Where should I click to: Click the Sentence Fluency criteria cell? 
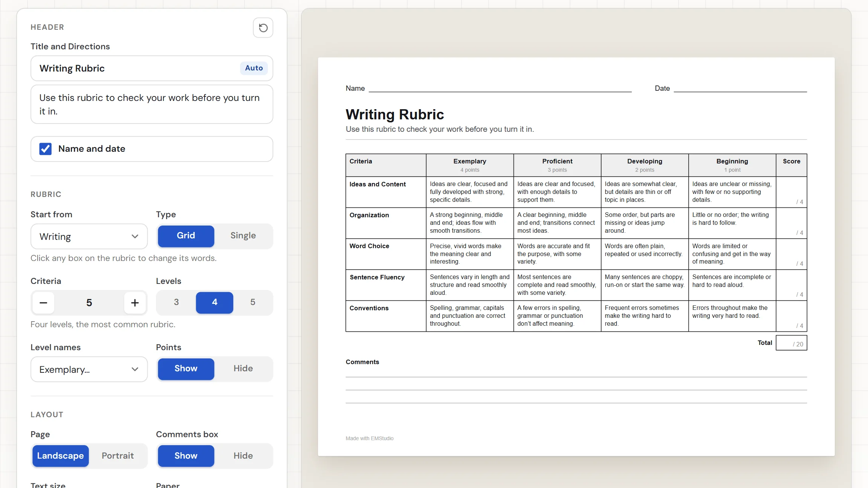(386, 285)
